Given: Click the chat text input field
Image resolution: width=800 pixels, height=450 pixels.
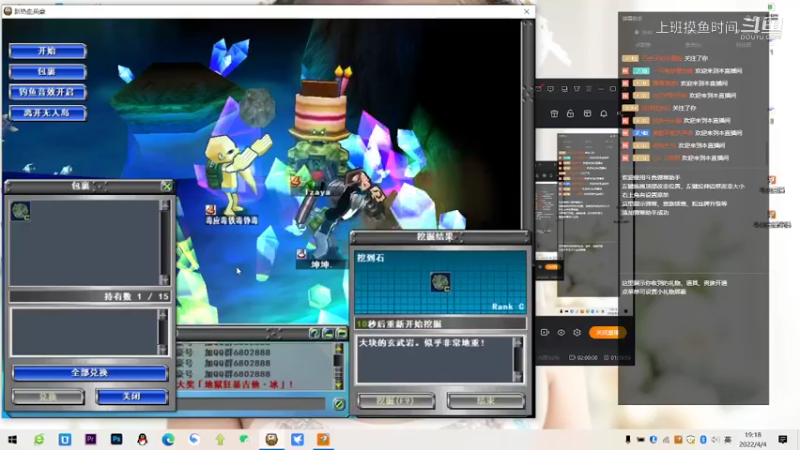Looking at the screenshot, I should coord(251,404).
